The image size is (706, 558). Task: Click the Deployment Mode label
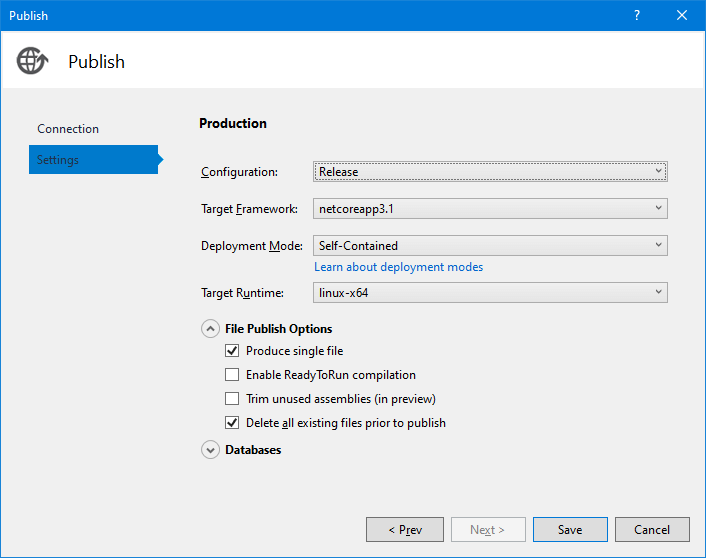coord(252,246)
